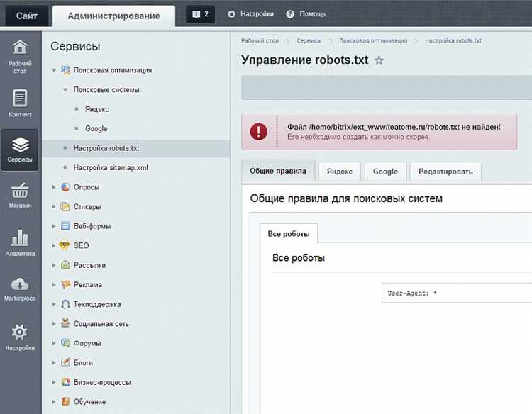Click the Социальная сеть icon
This screenshot has width=532, height=414.
tap(65, 323)
